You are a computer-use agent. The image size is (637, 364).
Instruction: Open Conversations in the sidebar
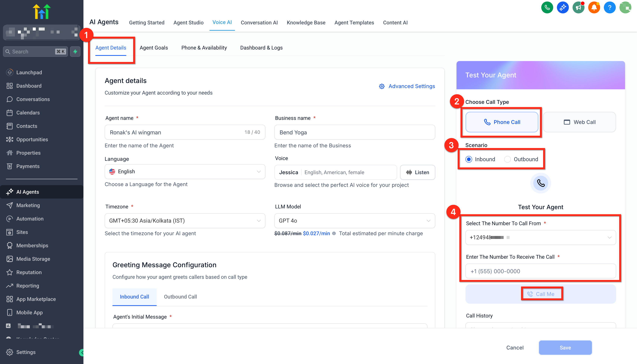click(x=33, y=99)
